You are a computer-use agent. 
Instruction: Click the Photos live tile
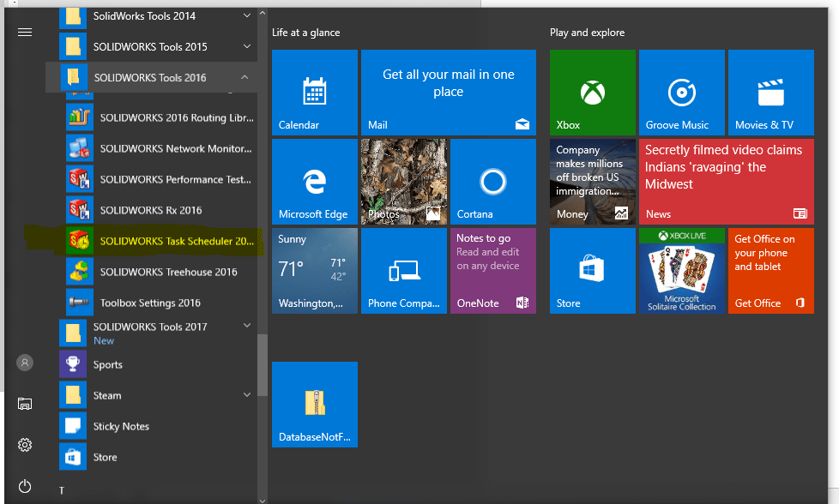click(404, 182)
